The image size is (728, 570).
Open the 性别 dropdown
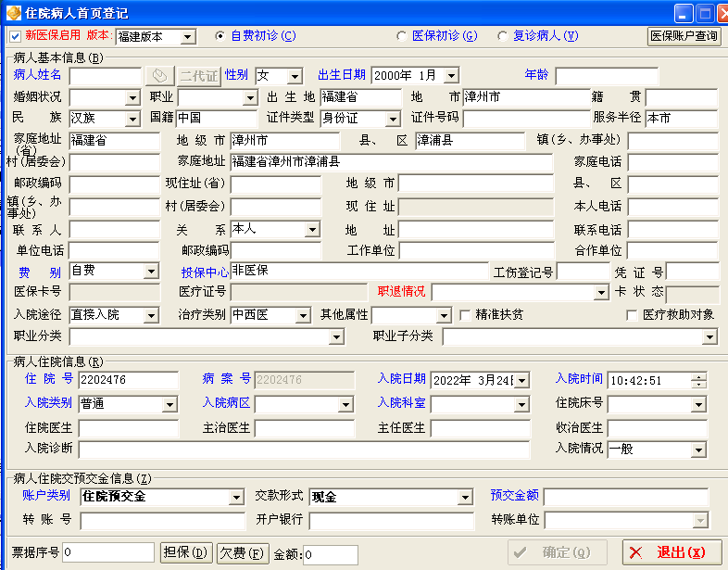(x=295, y=76)
